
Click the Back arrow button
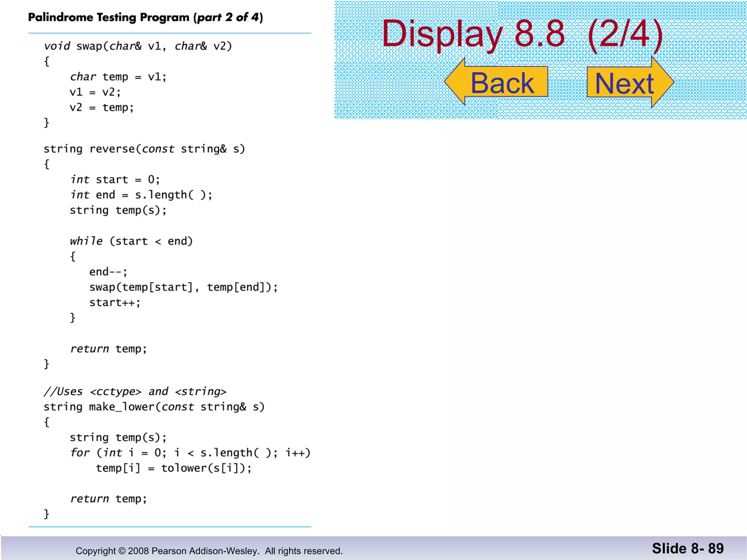click(x=496, y=82)
